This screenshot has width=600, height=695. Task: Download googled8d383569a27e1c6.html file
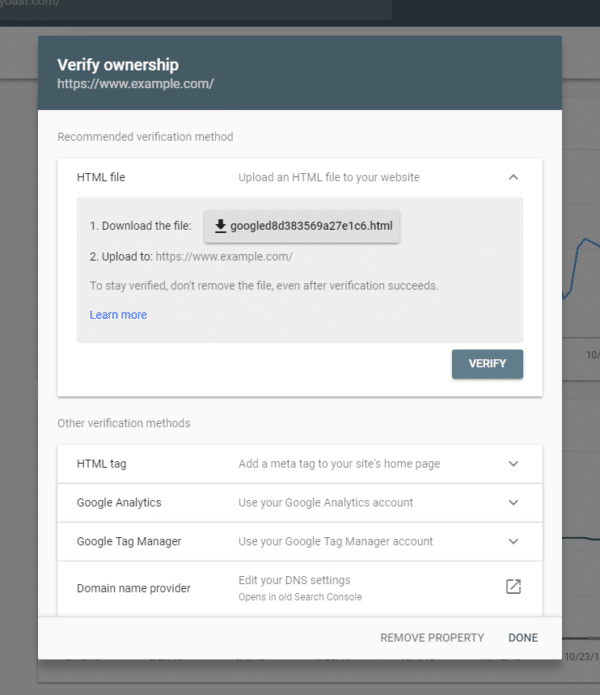(x=302, y=226)
